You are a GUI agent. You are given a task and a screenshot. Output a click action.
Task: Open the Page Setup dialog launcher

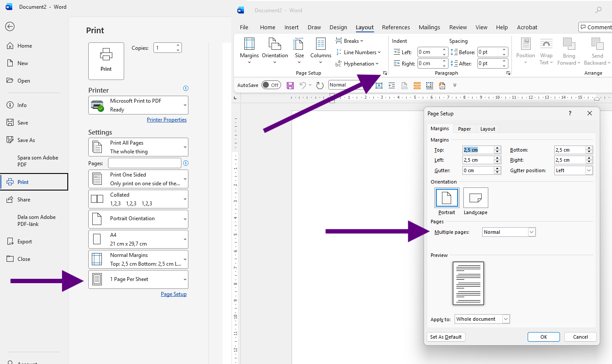click(x=385, y=73)
